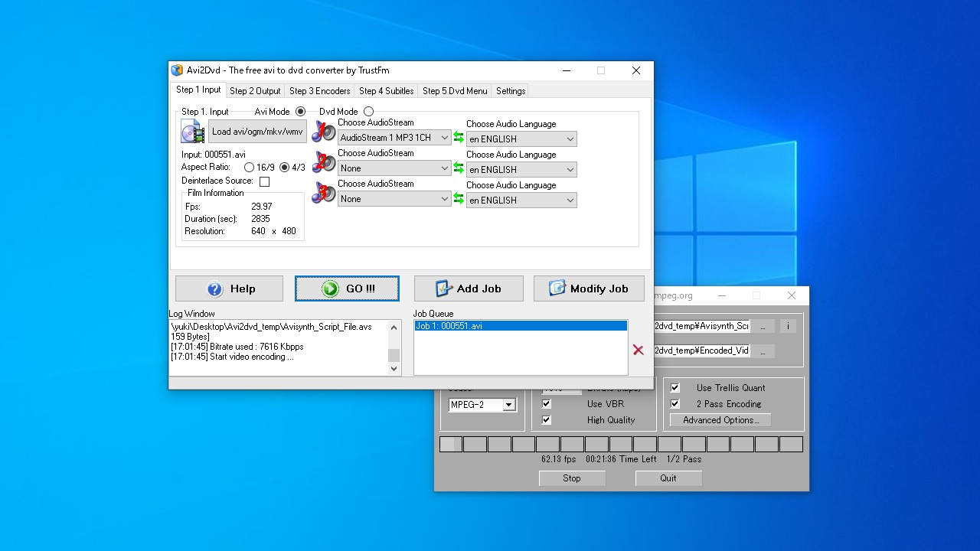Click the Input: 000551.avi label
This screenshot has width=980, height=551.
[214, 155]
